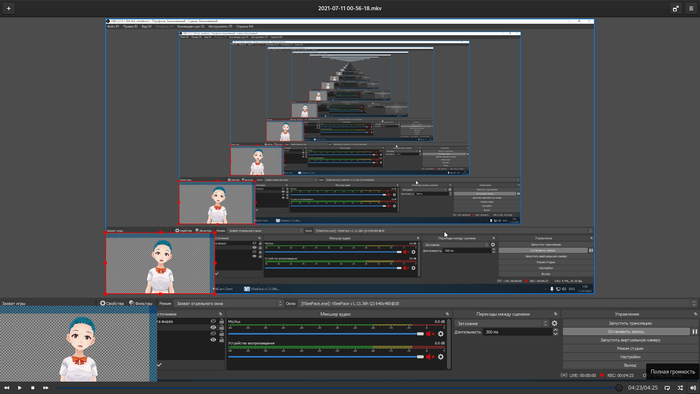Enable the shuffle icon

pyautogui.click(x=680, y=388)
